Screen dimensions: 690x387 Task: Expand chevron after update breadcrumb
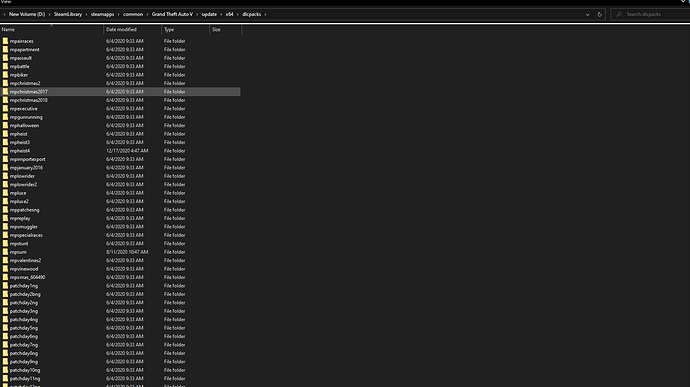click(221, 15)
